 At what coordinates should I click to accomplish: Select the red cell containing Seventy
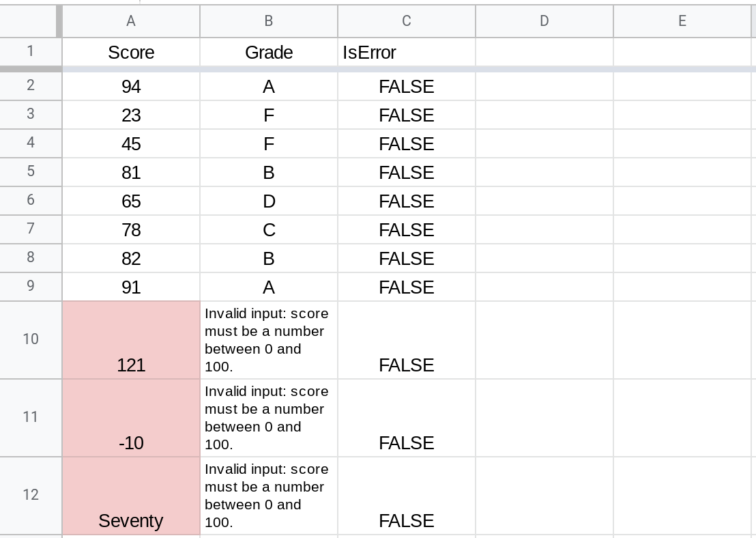(x=131, y=496)
